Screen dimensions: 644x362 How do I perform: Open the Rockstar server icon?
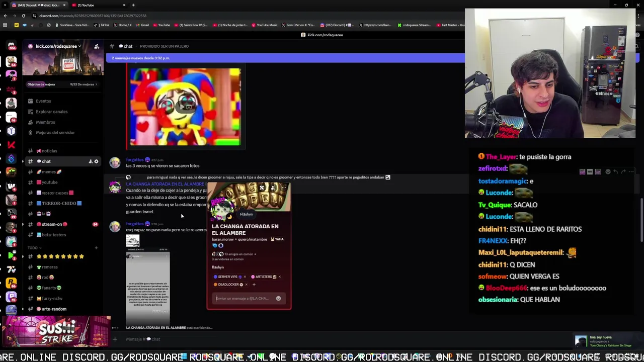[x=11, y=284]
